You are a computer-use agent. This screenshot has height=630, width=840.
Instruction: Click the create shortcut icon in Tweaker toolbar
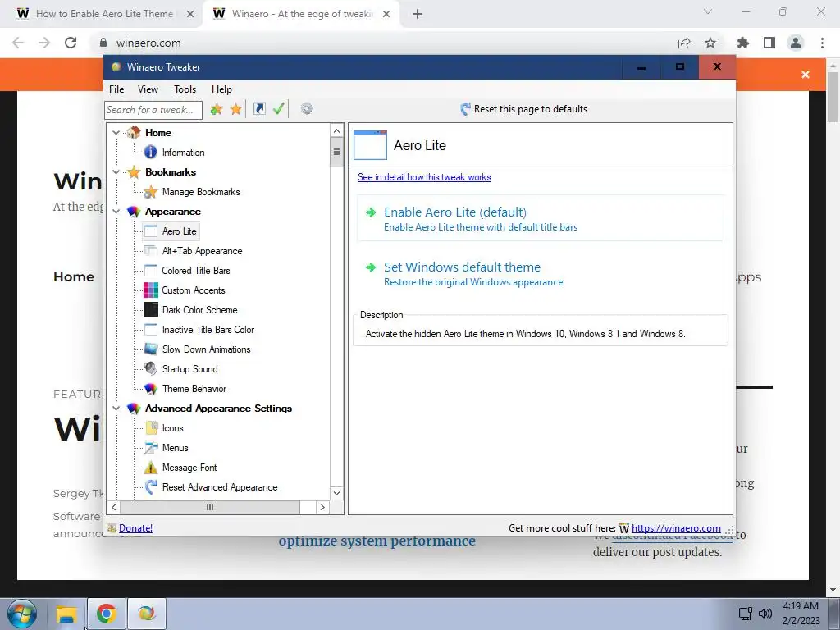click(259, 109)
